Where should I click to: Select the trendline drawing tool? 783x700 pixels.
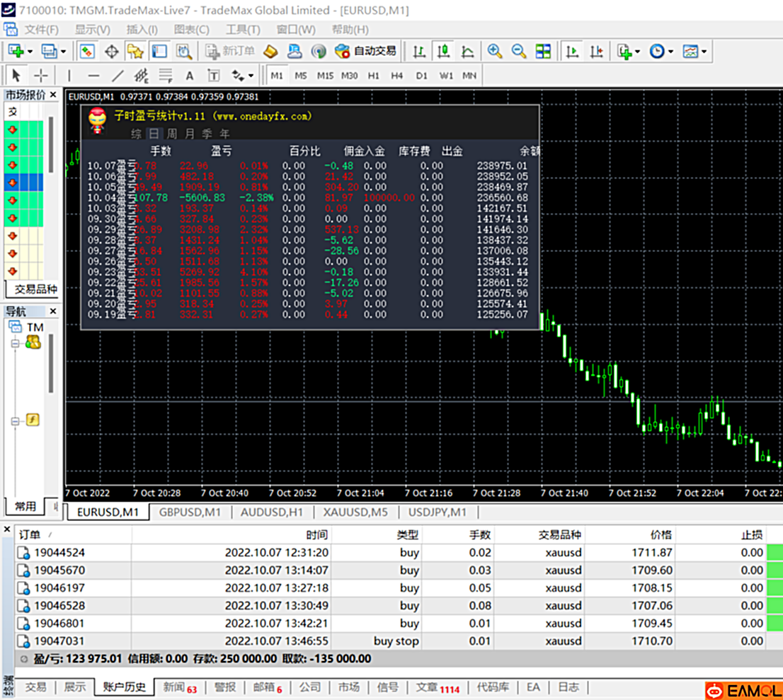(118, 76)
